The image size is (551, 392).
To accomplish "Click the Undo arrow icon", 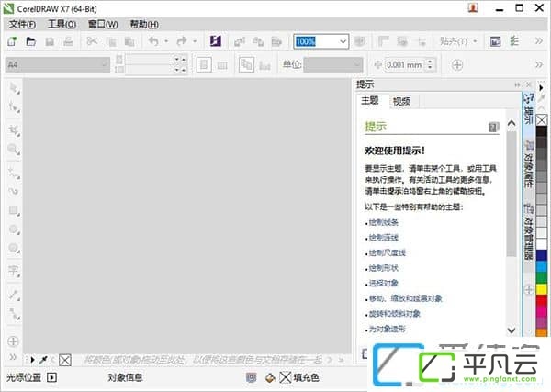I will click(153, 41).
